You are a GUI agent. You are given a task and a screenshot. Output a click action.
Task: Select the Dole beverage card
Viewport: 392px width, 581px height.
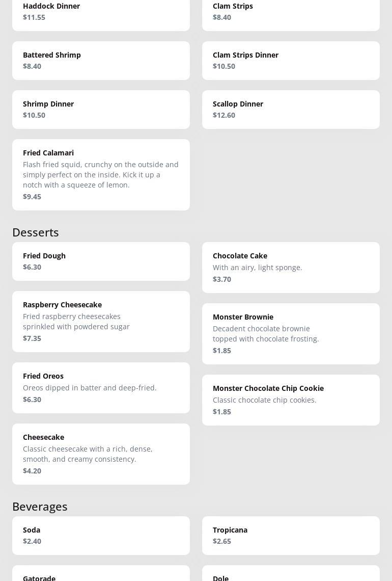click(x=291, y=576)
